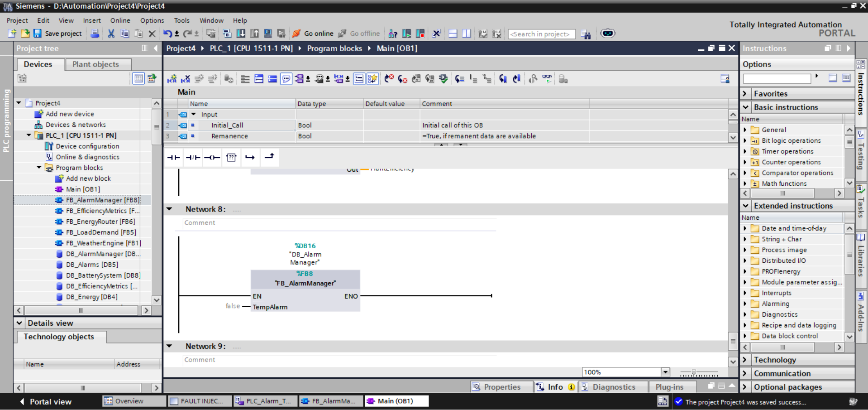Click the close branch icon
This screenshot has height=410, width=868.
(269, 157)
